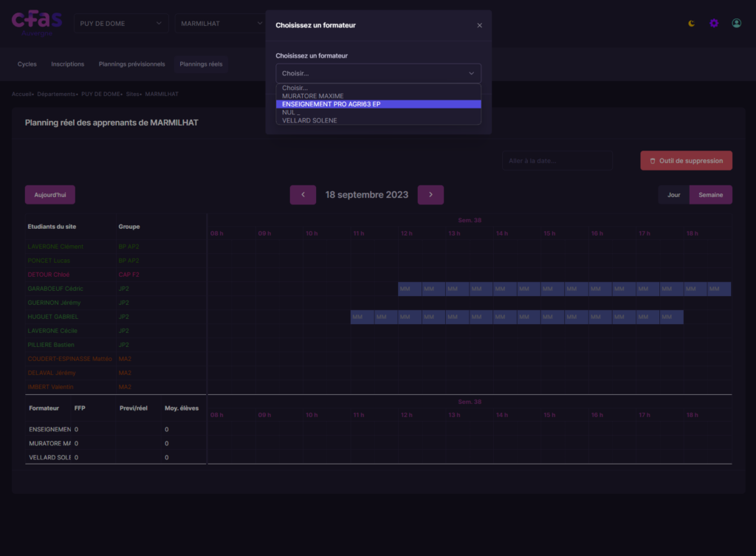Select the NUL _ option
756x556 pixels.
379,112
